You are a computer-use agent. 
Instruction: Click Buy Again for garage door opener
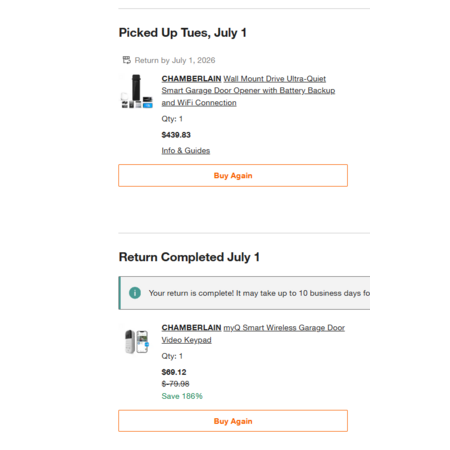tap(233, 175)
